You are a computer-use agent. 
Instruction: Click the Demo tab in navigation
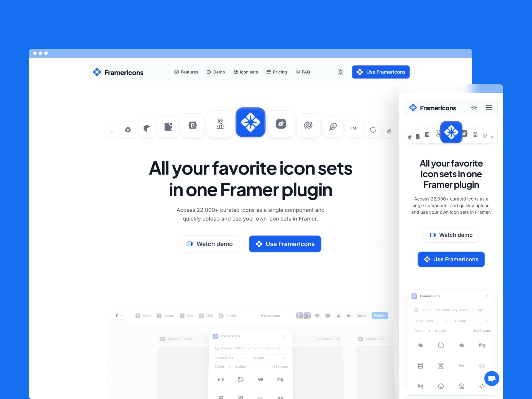(216, 72)
